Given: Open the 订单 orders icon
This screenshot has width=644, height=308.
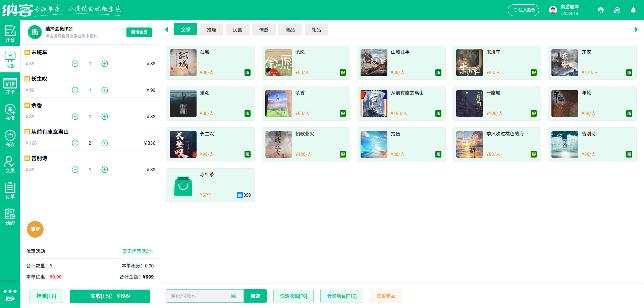Looking at the screenshot, I should [10, 190].
